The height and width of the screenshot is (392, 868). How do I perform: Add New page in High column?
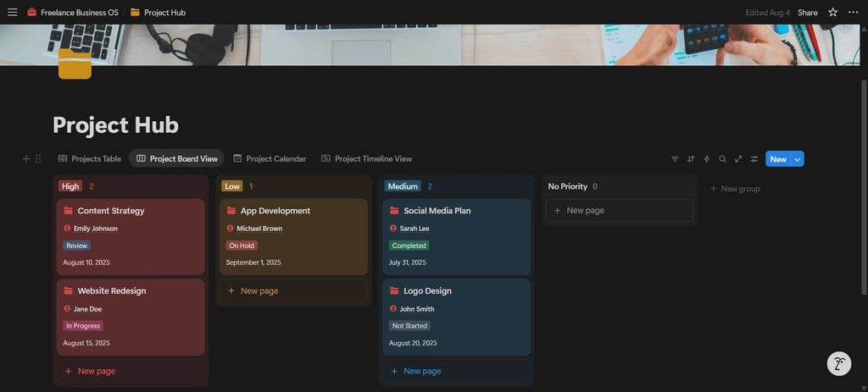pyautogui.click(x=131, y=371)
